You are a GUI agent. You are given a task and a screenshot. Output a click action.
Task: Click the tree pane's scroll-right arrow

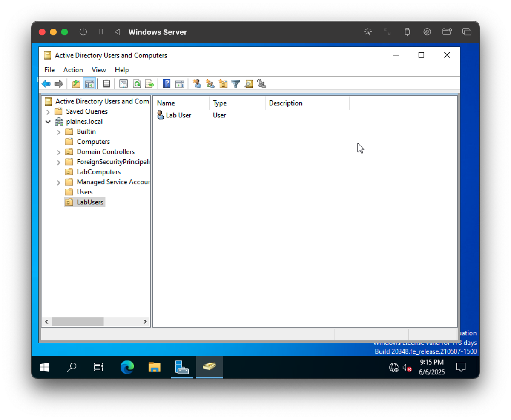[145, 322]
